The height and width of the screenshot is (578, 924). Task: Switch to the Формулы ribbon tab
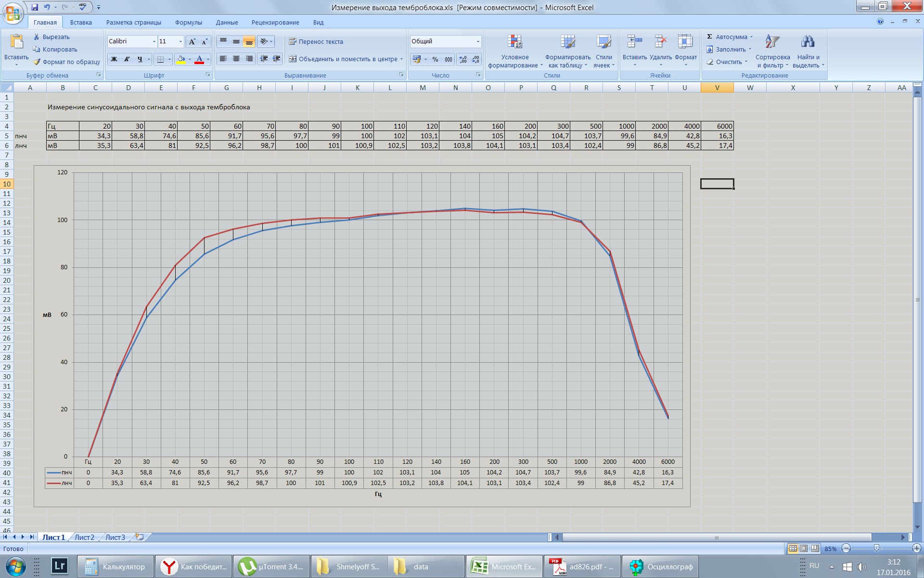pos(188,23)
